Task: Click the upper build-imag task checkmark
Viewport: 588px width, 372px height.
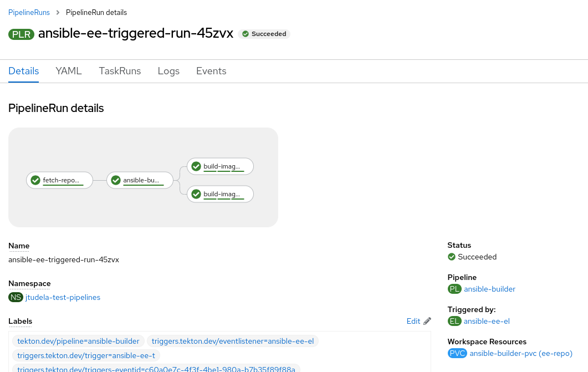Action: tap(196, 166)
